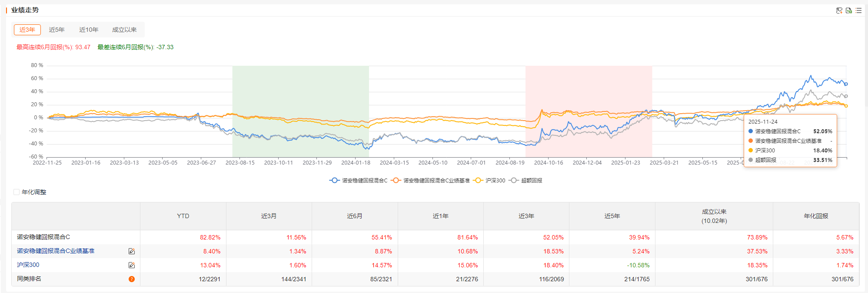Image resolution: width=868 pixels, height=293 pixels.
Task: Click the 年化回报 column header
Action: (x=816, y=216)
